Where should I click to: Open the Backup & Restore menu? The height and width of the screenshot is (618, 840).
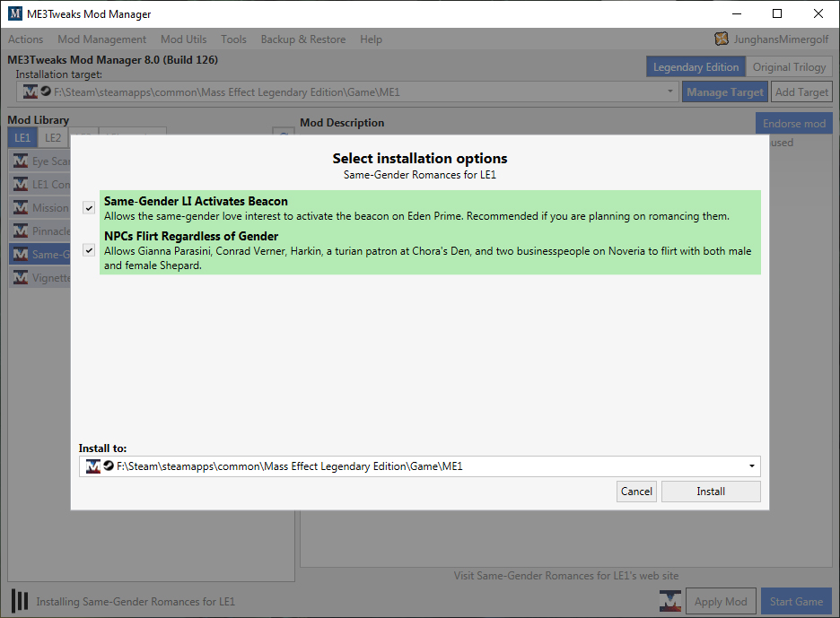tap(303, 39)
